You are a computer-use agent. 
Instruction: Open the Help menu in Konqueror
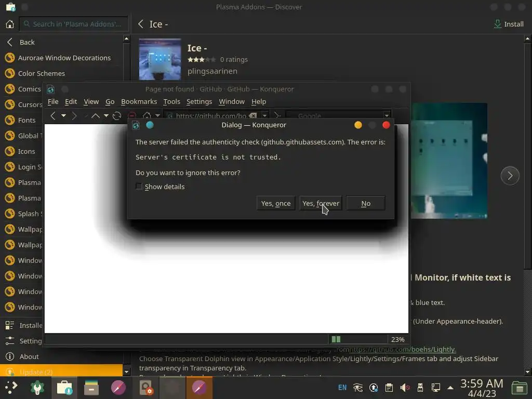tap(259, 101)
